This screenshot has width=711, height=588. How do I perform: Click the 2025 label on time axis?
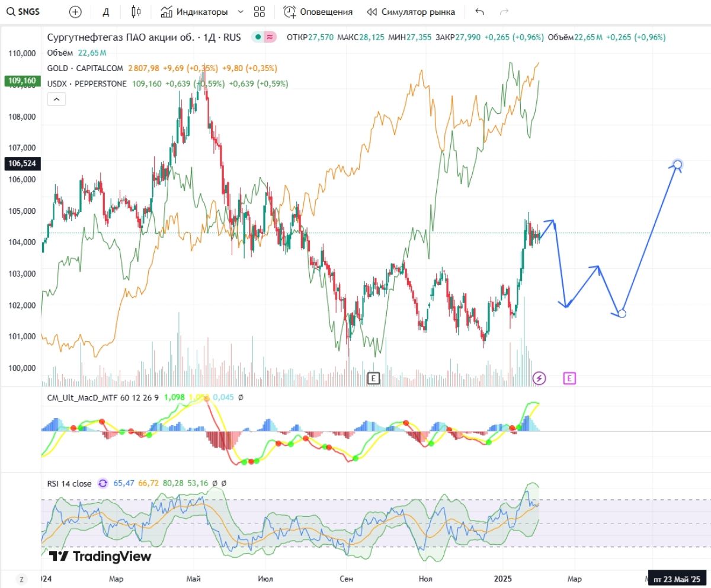pos(502,579)
